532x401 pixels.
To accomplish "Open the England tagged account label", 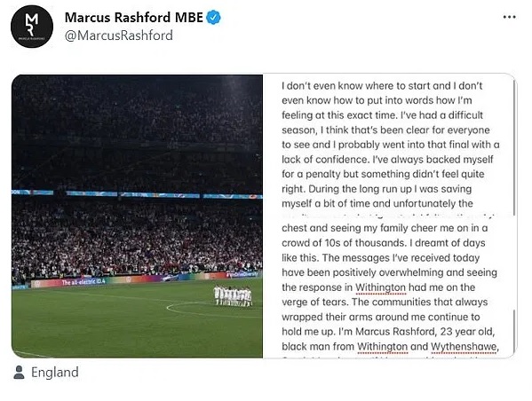I will pos(55,373).
